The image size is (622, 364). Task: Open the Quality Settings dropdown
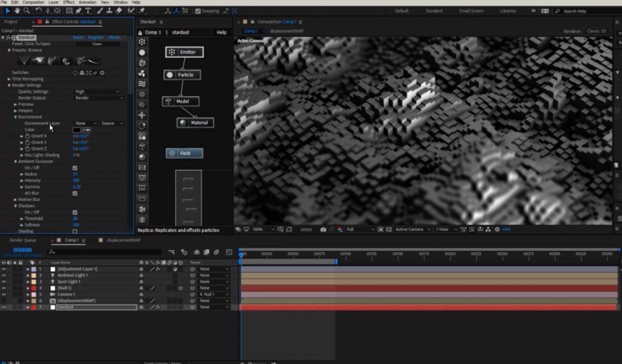[x=97, y=92]
